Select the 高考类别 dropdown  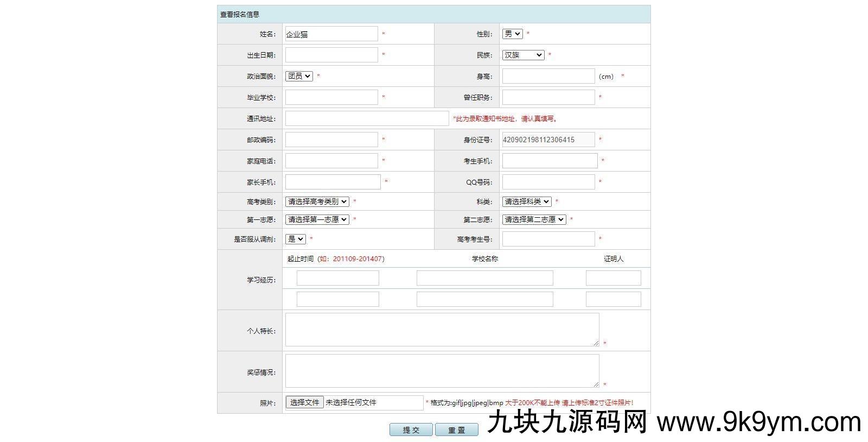click(x=317, y=201)
